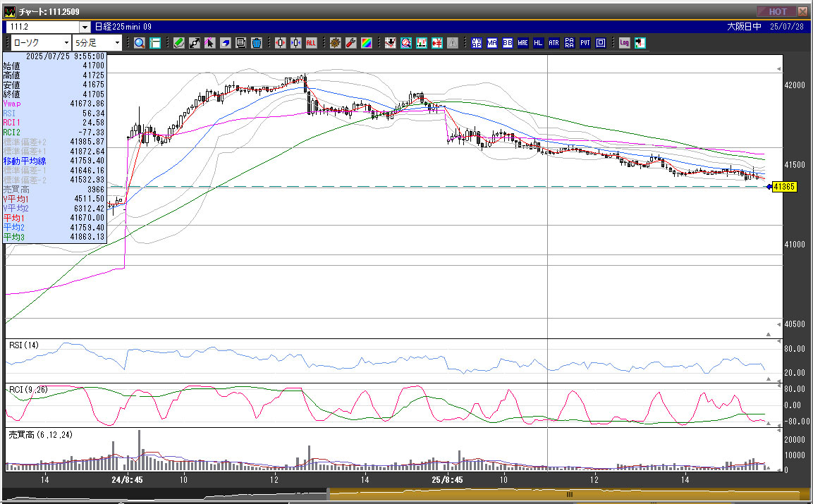
Task: Toggle the VWAP indicator button
Action: (477, 43)
